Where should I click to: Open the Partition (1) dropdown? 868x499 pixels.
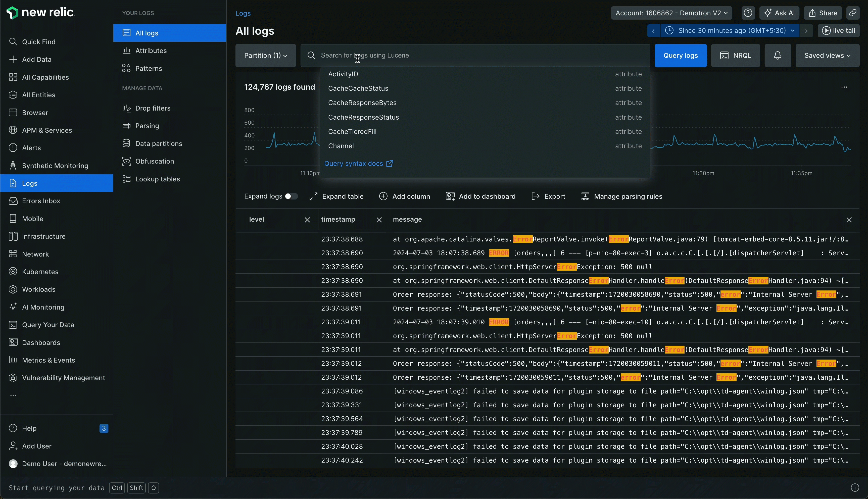pyautogui.click(x=266, y=56)
